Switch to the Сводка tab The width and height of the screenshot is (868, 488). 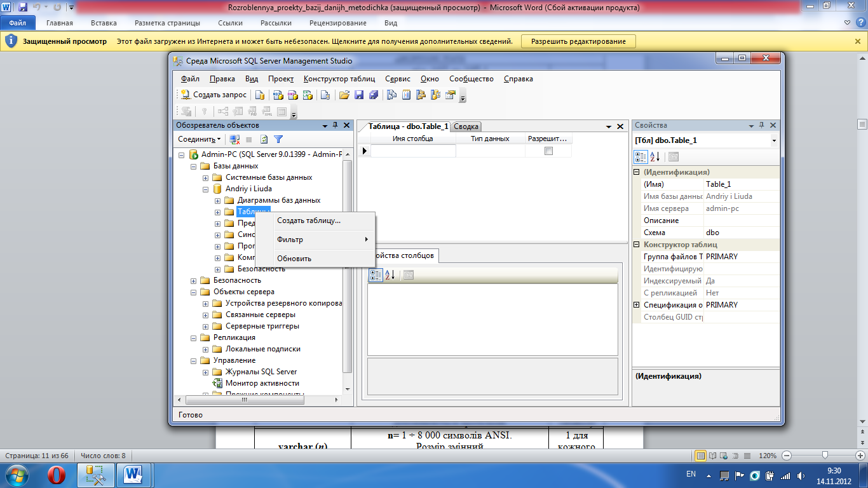pyautogui.click(x=466, y=127)
